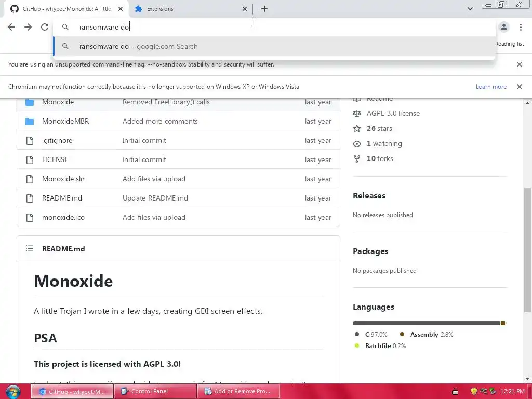Click the fork icon beside 10 forks
Viewport: 532px width, 399px height.
click(357, 159)
